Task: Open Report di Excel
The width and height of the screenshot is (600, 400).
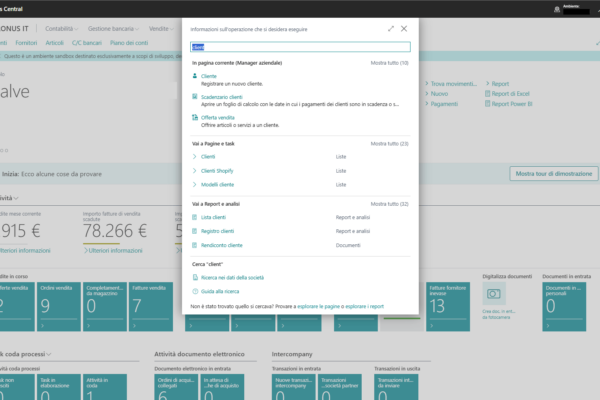Action: click(x=507, y=93)
